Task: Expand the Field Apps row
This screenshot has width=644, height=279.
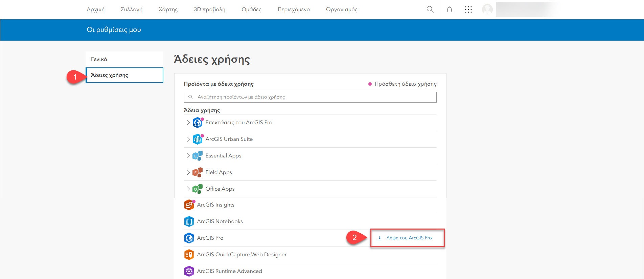Action: (x=188, y=172)
